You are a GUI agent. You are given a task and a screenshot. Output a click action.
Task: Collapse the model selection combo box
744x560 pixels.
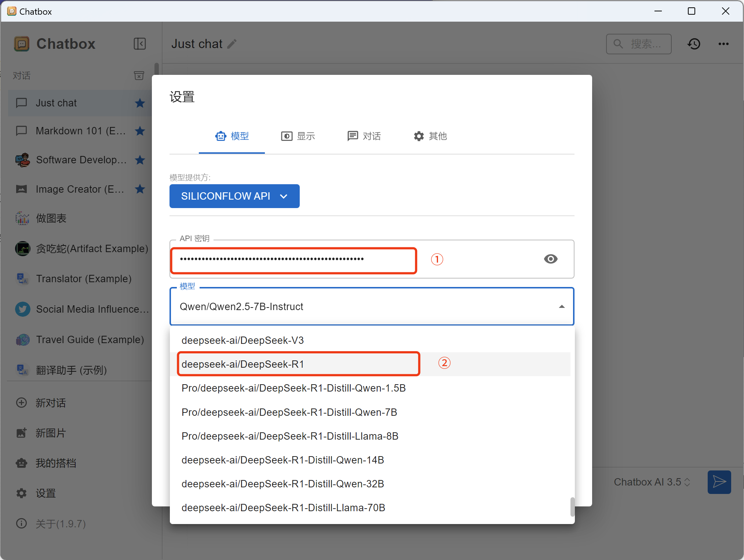point(561,306)
